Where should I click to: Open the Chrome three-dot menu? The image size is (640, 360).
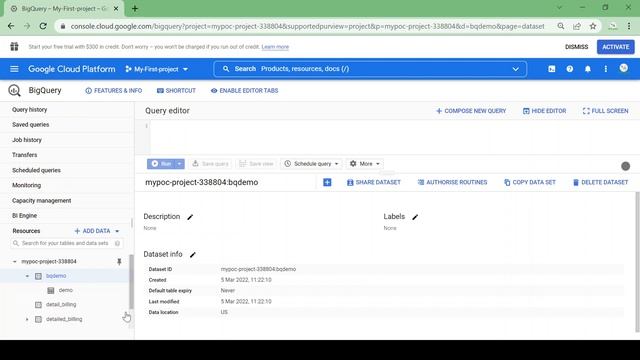[x=629, y=26]
